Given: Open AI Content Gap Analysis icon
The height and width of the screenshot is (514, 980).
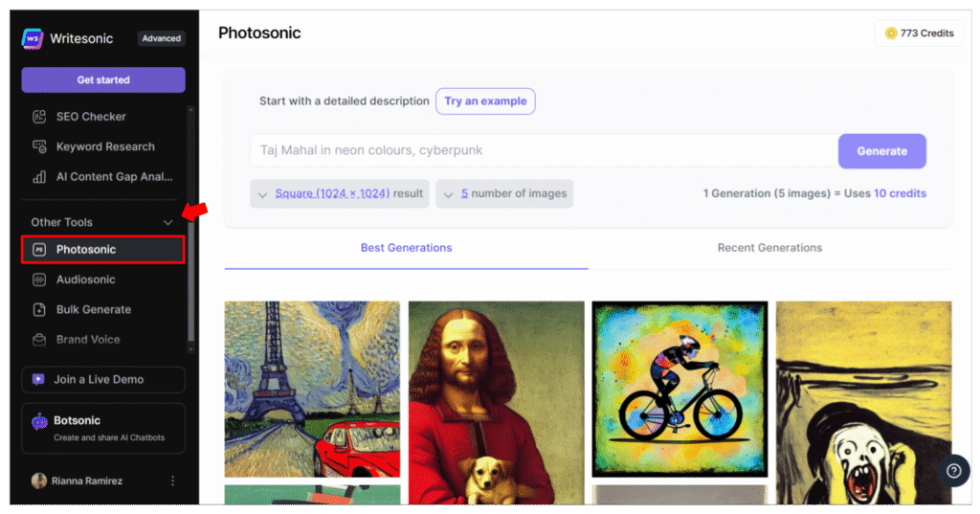Looking at the screenshot, I should tap(39, 176).
